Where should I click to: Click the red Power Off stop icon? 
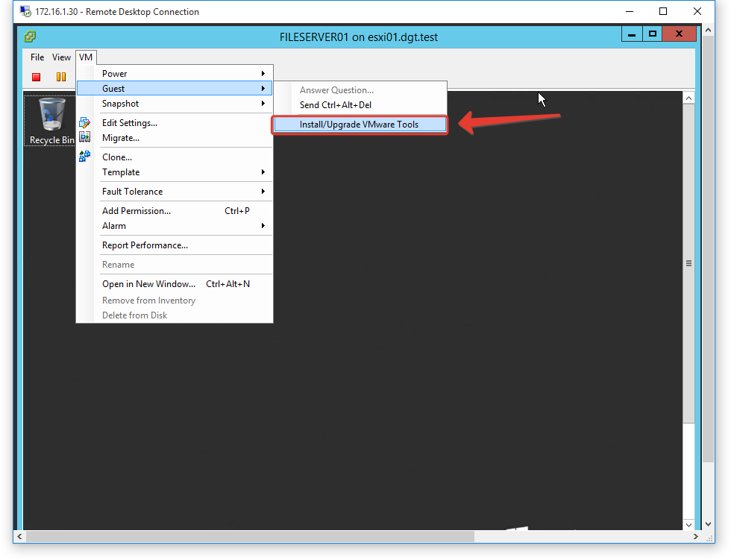click(36, 77)
